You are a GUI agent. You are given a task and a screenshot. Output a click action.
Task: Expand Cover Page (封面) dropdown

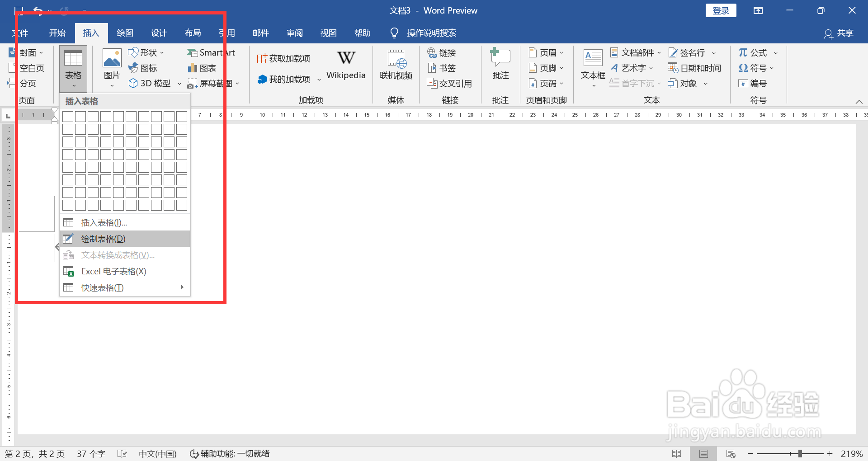pos(41,53)
